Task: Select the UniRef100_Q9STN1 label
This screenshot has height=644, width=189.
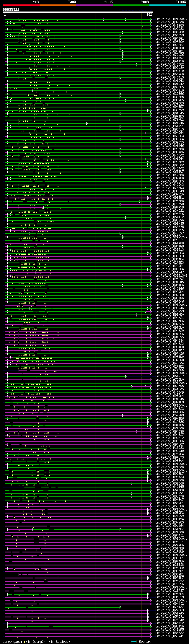Action: click(x=170, y=198)
